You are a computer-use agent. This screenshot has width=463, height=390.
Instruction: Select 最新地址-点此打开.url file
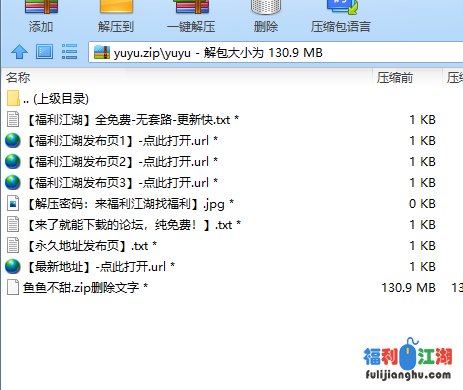[x=90, y=267]
